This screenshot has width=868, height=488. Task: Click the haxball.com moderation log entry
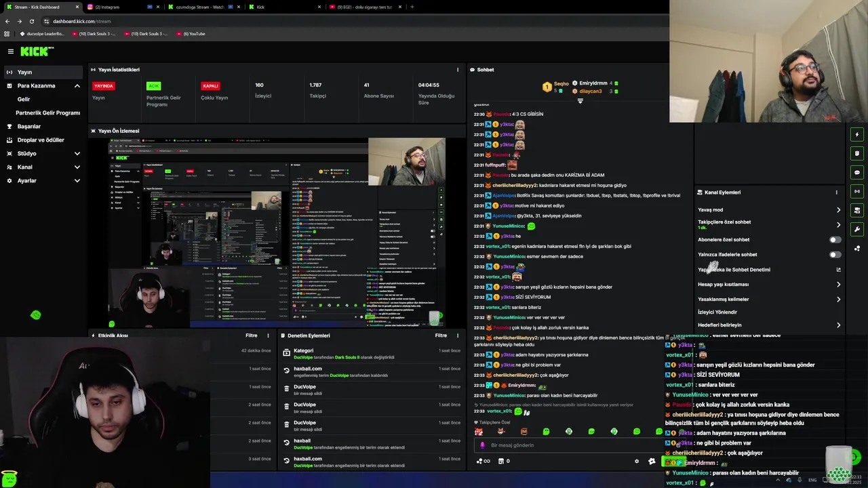click(x=372, y=372)
